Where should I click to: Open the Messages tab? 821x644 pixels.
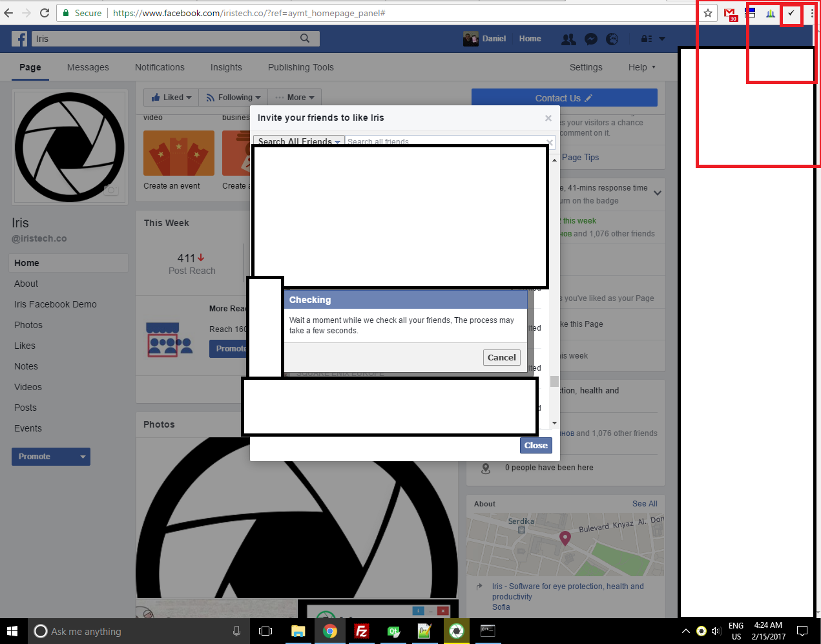point(88,67)
